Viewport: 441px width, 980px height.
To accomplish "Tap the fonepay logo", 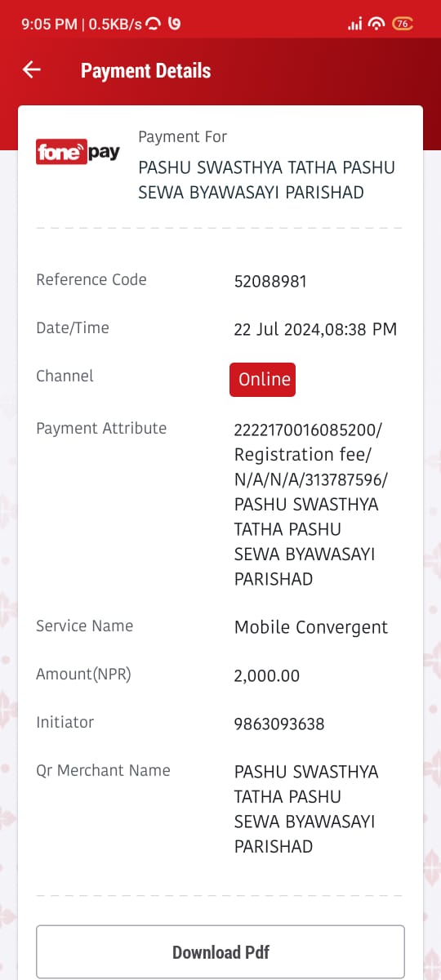I will coord(78,152).
